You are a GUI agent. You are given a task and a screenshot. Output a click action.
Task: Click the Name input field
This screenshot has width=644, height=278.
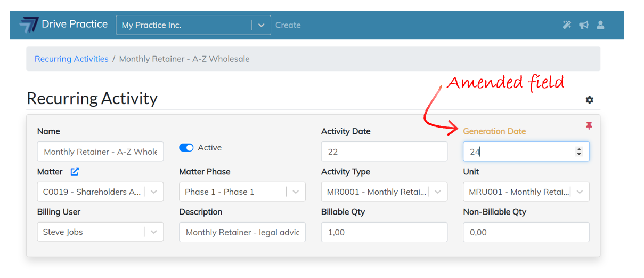click(x=100, y=152)
